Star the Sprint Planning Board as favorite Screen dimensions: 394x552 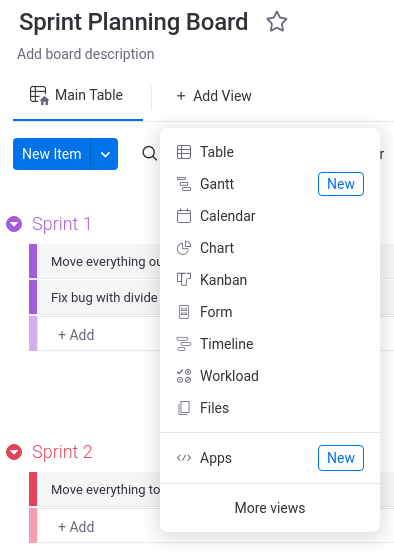277,22
